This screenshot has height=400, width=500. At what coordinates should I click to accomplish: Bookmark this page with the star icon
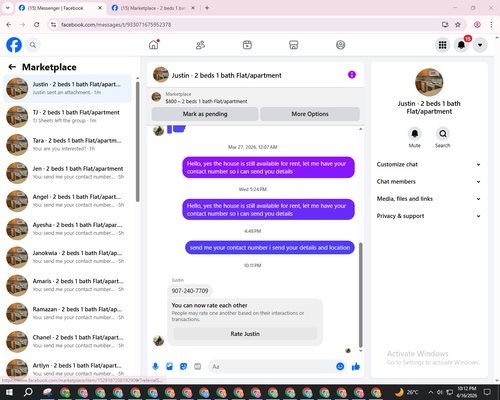[458, 24]
